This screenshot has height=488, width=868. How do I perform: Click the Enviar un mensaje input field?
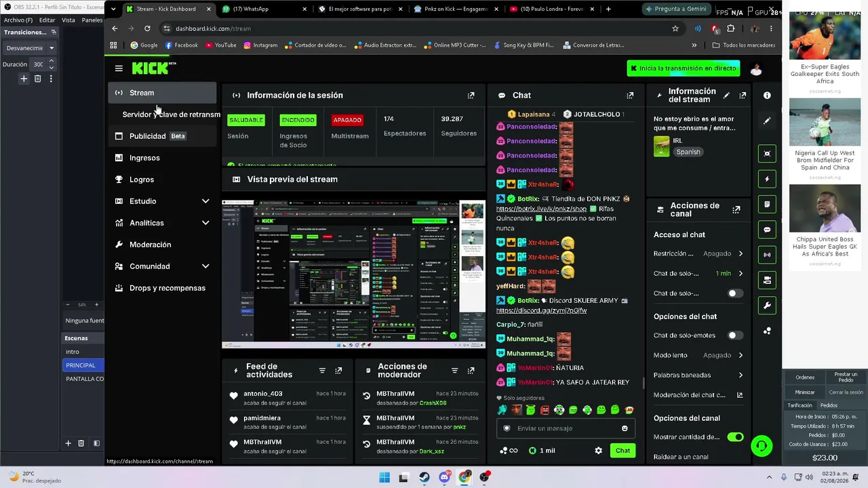(566, 428)
